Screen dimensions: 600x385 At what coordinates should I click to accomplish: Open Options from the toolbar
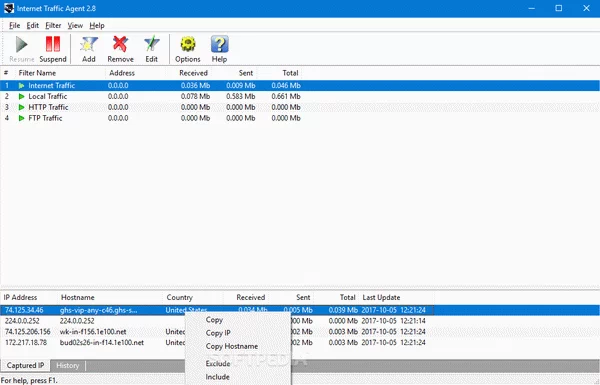point(188,49)
